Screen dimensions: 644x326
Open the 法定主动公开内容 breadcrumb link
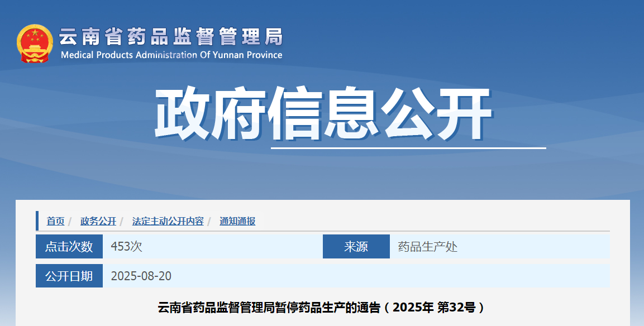point(168,221)
